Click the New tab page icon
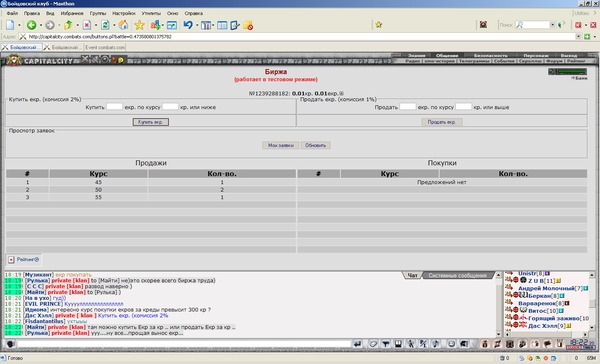Image resolution: width=600 pixels, height=364 pixels. point(10,25)
